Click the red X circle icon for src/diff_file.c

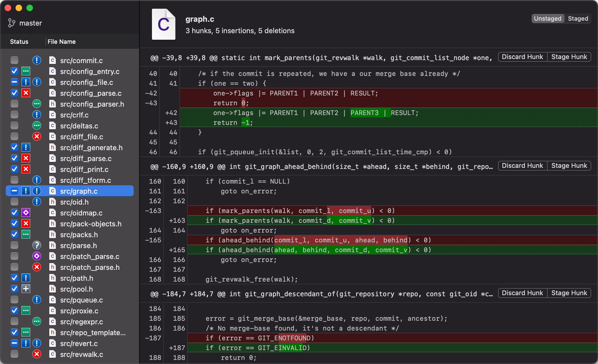tap(37, 137)
